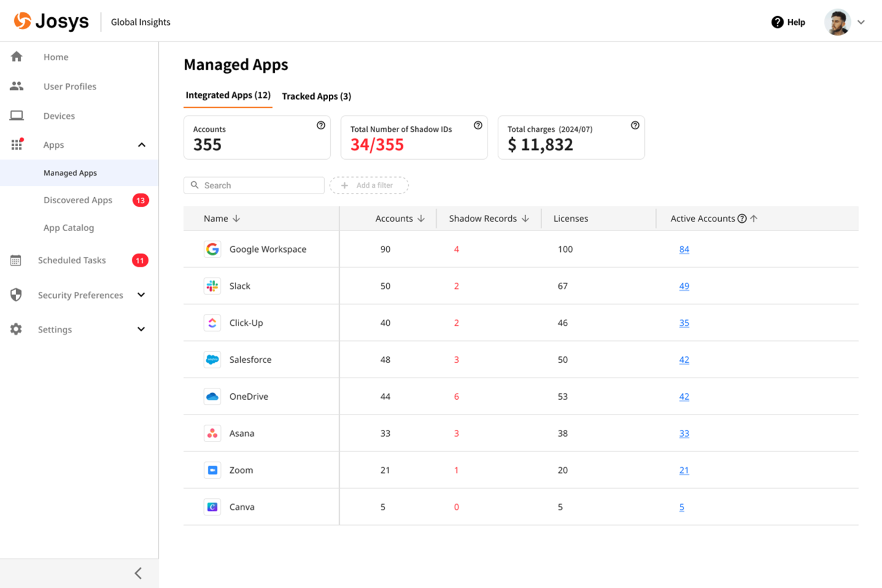Viewport: 882px width, 588px height.
Task: Click the Scheduled Tasks calendar icon
Action: 16,260
